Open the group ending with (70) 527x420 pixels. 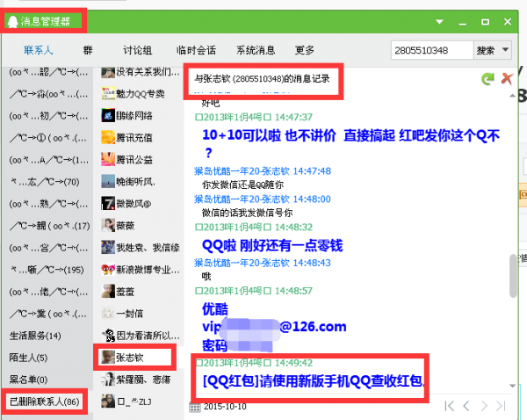pyautogui.click(x=45, y=182)
